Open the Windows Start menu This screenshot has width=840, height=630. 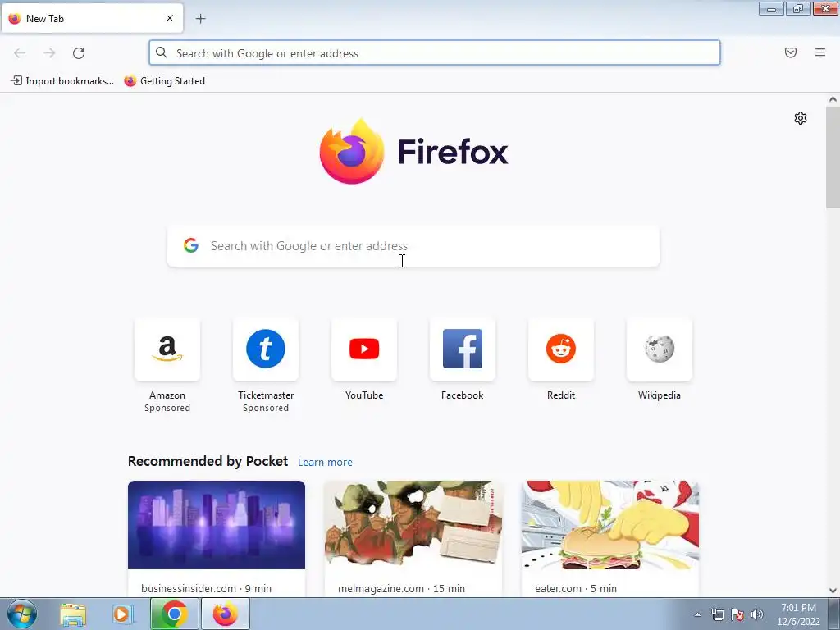coord(22,614)
